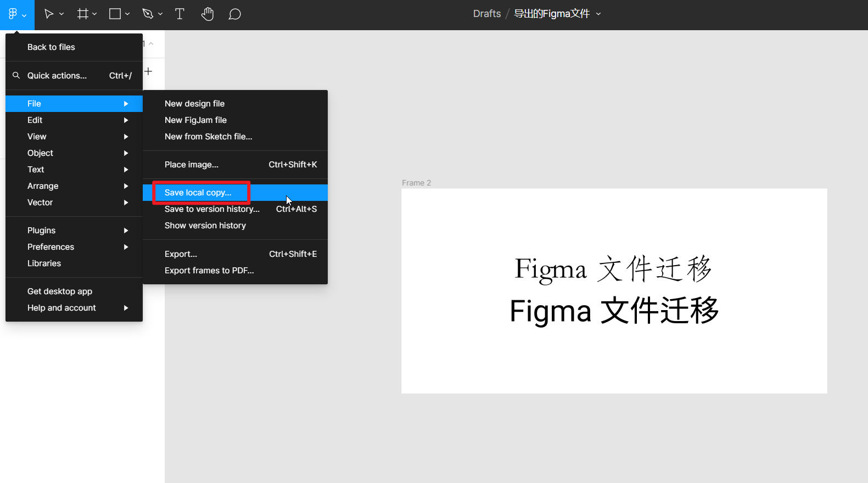Choose Place image option
Screen dimensions: 868x483
(x=235, y=165)
